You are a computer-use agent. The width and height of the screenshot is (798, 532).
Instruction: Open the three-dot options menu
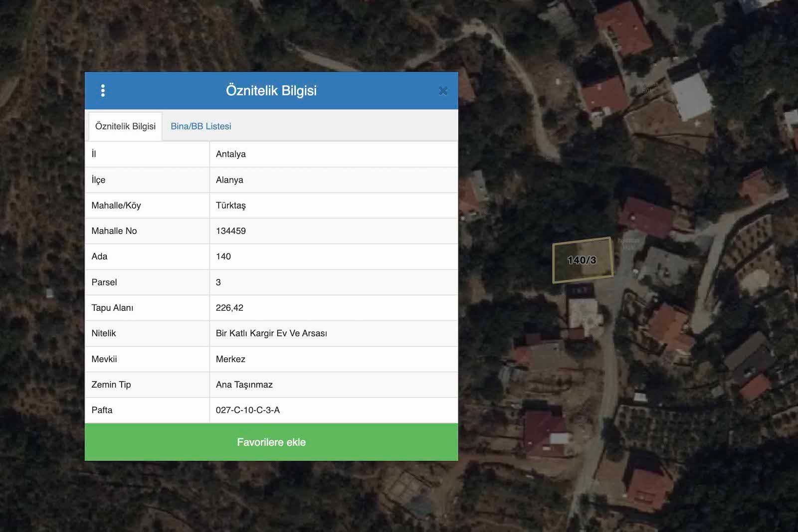click(x=103, y=91)
